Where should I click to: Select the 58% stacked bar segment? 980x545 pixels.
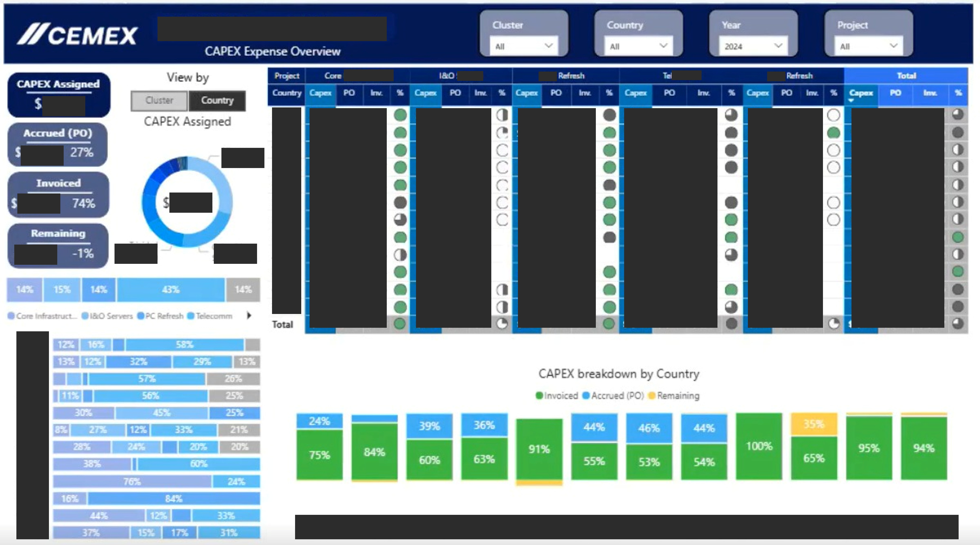pos(185,345)
